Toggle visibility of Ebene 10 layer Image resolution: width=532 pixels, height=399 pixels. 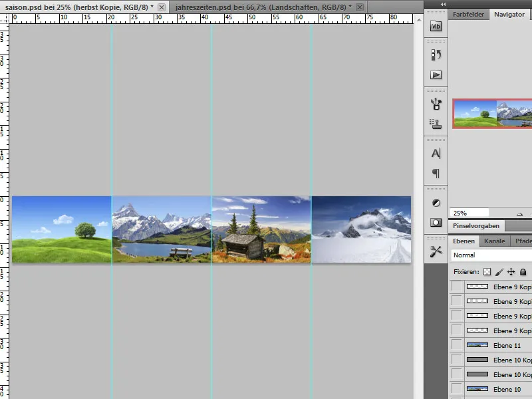(457, 389)
